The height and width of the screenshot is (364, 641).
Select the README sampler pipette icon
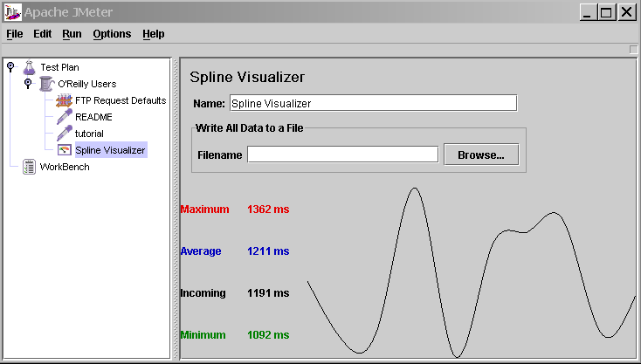click(64, 117)
